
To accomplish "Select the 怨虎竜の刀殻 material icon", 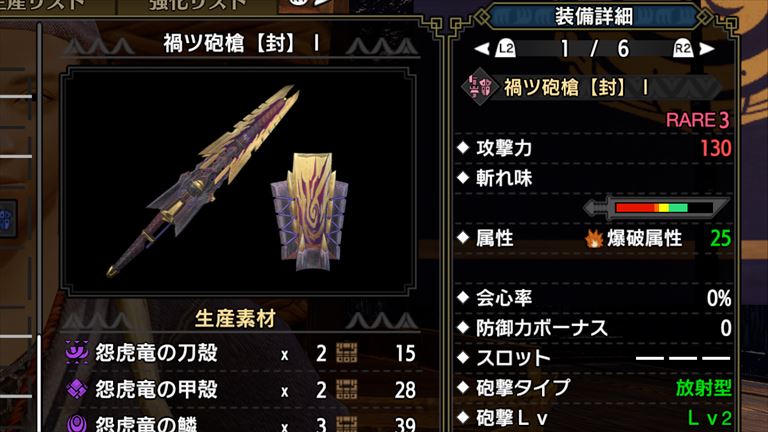I will [x=77, y=353].
